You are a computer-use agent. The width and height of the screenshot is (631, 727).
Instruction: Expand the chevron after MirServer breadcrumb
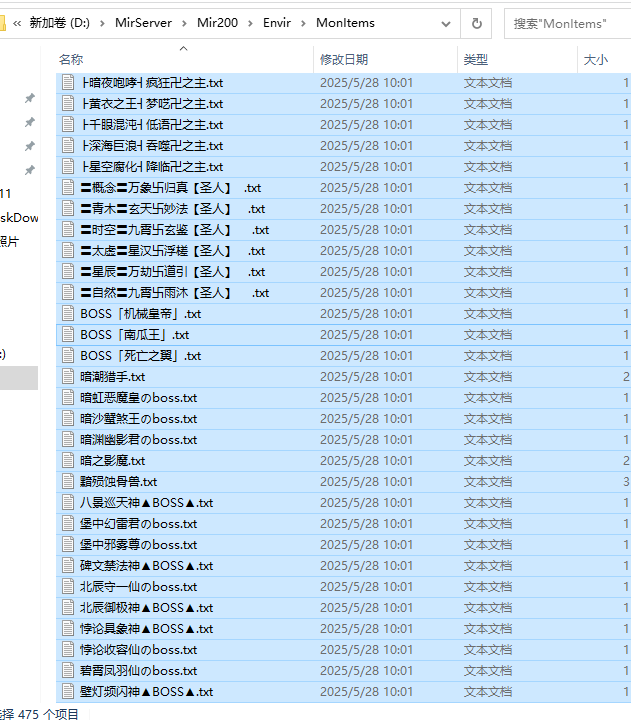click(184, 23)
